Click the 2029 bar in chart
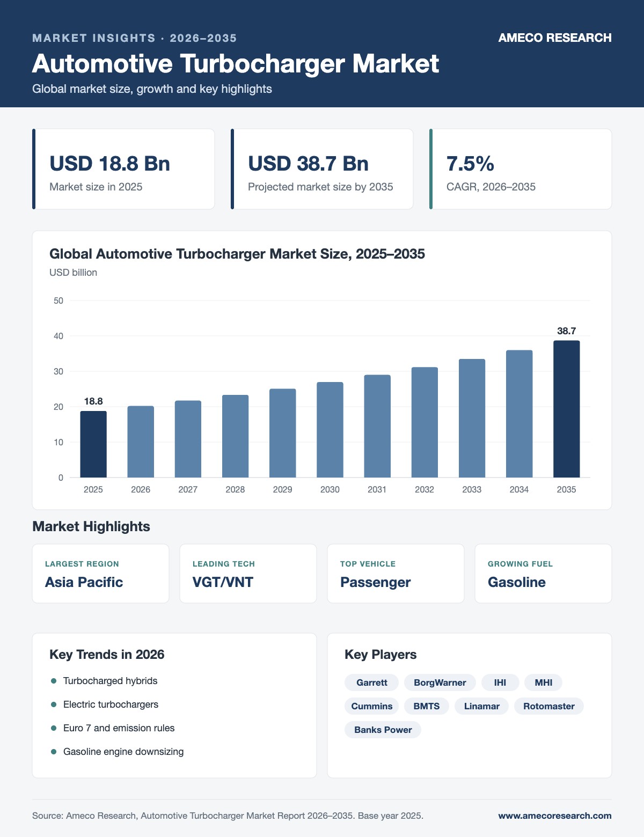This screenshot has height=837, width=644. coord(282,433)
